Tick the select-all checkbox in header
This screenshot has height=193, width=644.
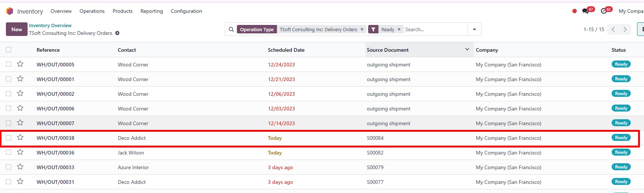(8, 50)
